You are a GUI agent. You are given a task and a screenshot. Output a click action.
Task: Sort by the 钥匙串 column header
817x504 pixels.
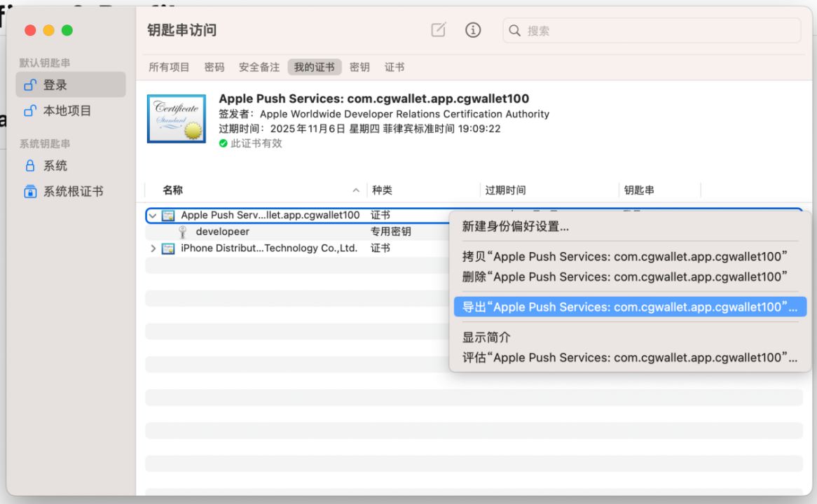[x=639, y=190]
